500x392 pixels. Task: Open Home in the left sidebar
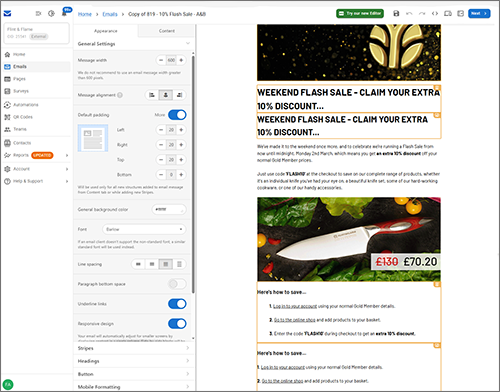(37, 54)
